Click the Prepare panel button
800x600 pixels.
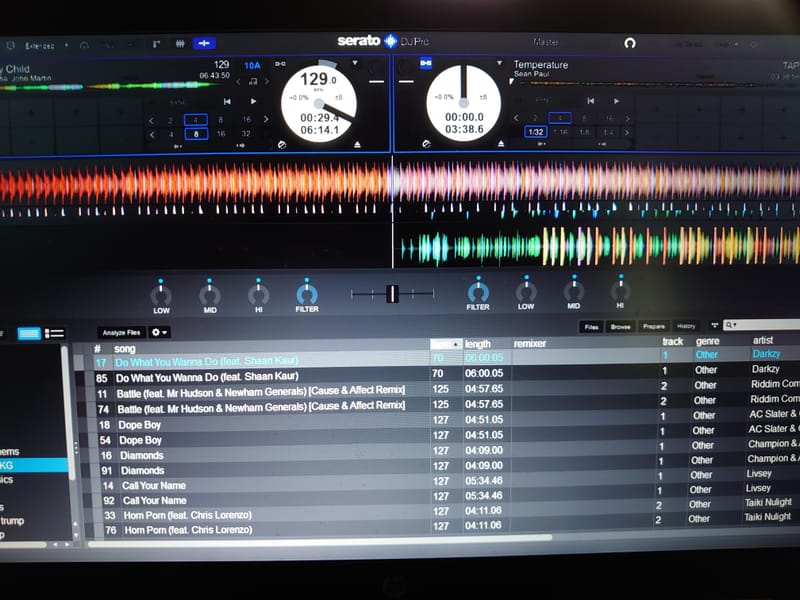653,327
